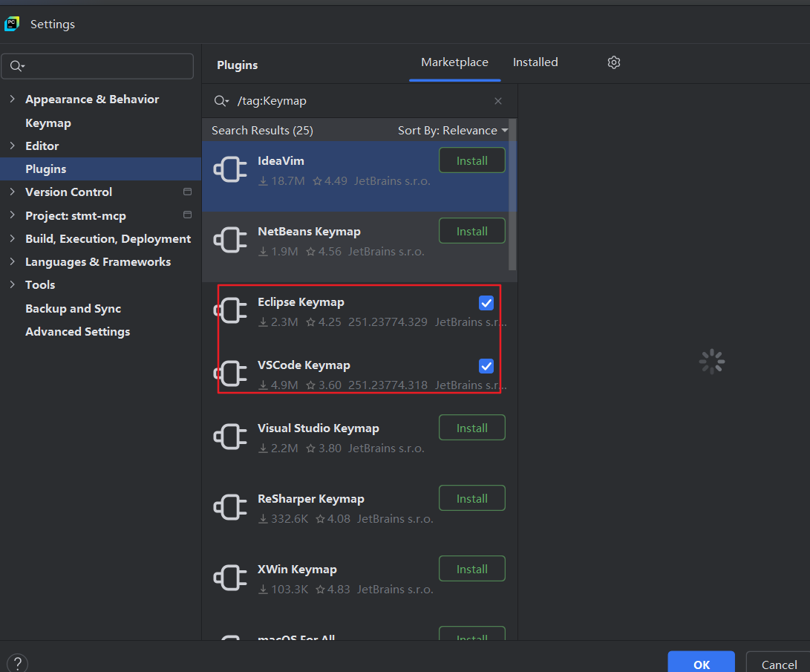Viewport: 810px width, 672px height.
Task: Select the XWin Keymap plugin title
Action: click(297, 570)
